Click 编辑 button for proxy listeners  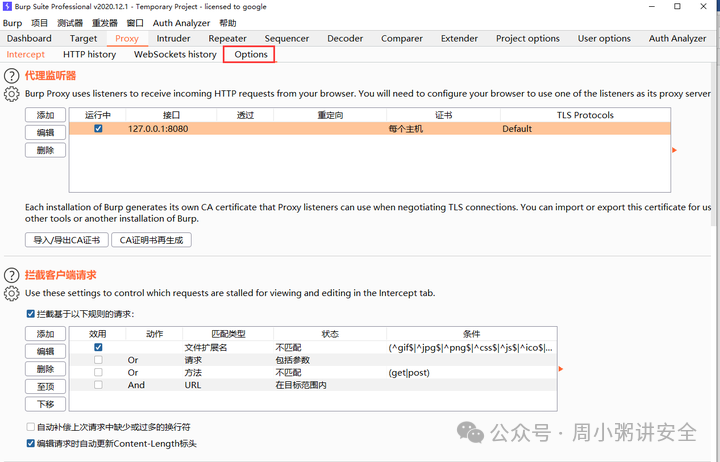[x=45, y=132]
